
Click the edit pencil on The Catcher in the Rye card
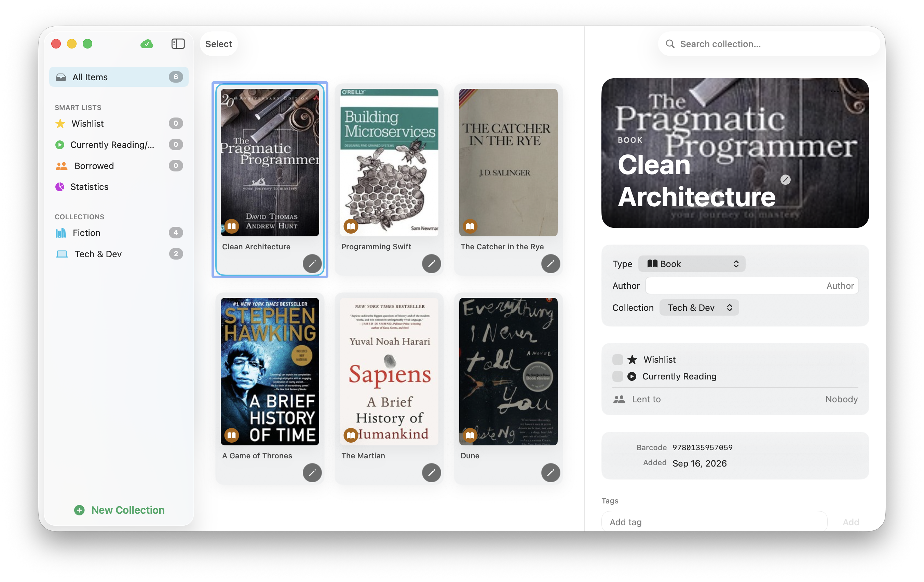point(550,264)
